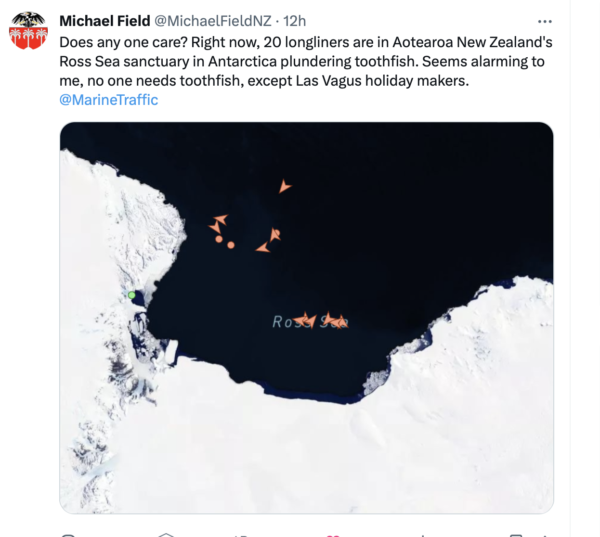This screenshot has height=537, width=600.
Task: Click the pink like heart below the map
Action: point(332,535)
